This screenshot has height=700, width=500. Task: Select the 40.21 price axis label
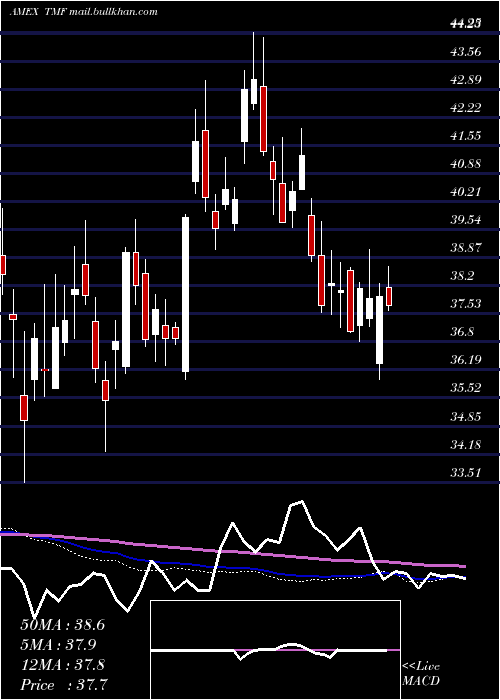[466, 192]
